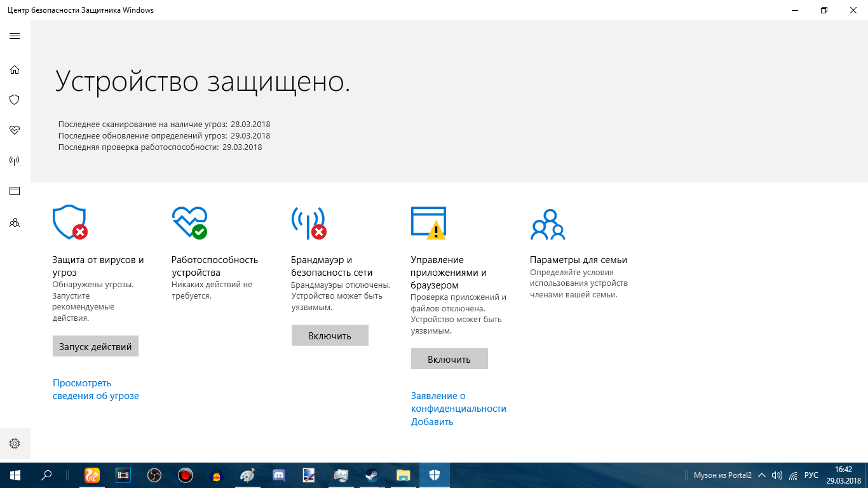Viewport: 868px width, 488px height.
Task: Open settings gear in the sidebar
Action: [x=15, y=444]
